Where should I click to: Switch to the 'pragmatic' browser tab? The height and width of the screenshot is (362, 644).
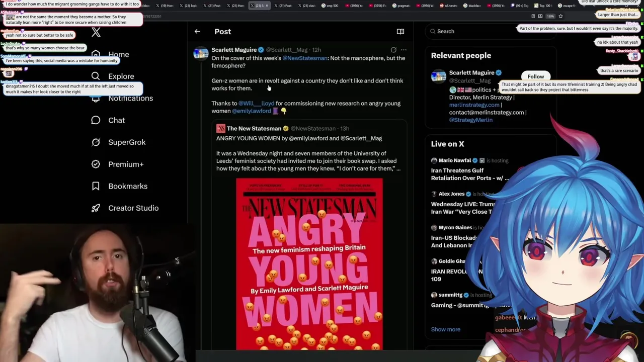[x=403, y=6]
